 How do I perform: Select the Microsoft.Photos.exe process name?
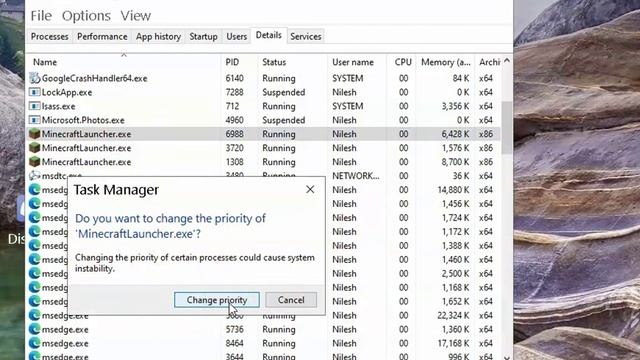(83, 120)
